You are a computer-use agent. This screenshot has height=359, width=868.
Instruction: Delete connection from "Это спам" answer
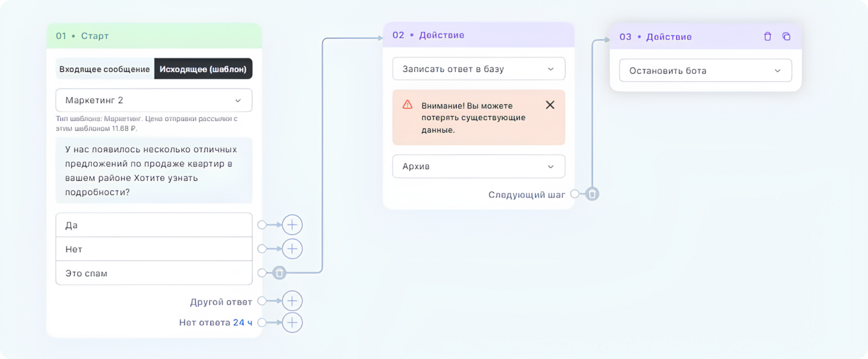[279, 273]
